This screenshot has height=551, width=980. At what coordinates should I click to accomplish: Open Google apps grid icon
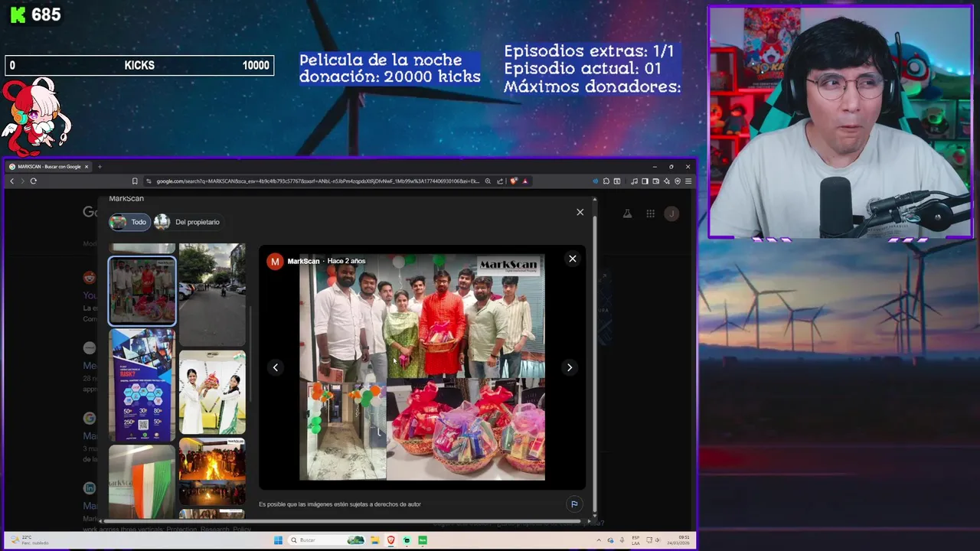pos(650,214)
